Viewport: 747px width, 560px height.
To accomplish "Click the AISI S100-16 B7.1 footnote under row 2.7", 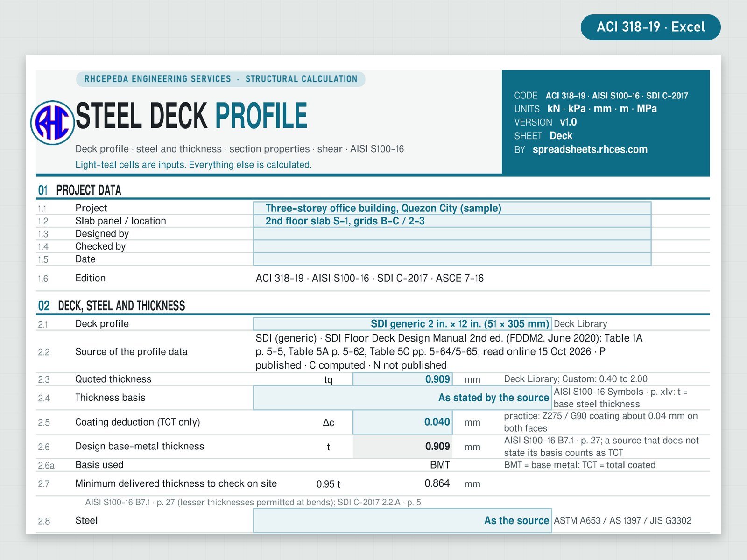I will click(x=253, y=502).
